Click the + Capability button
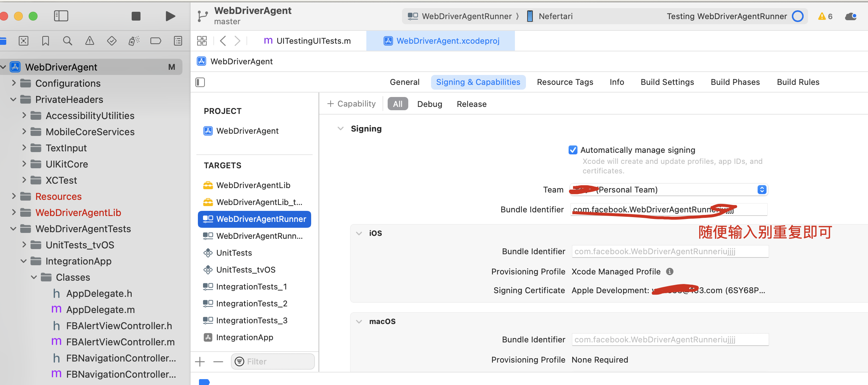The height and width of the screenshot is (385, 868). tap(352, 104)
